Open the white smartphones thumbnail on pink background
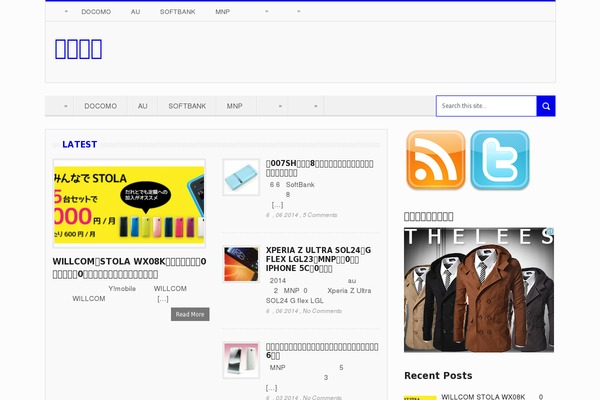 241,360
